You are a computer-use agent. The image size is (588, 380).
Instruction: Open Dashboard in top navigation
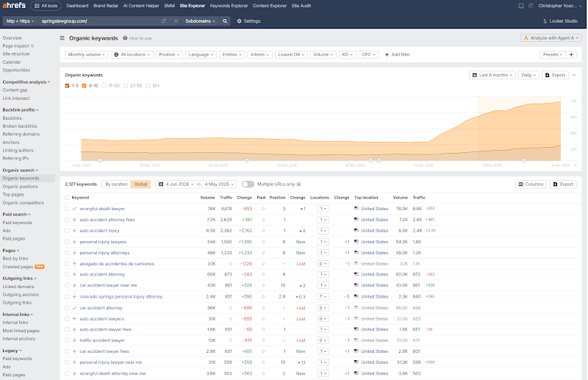pos(77,6)
